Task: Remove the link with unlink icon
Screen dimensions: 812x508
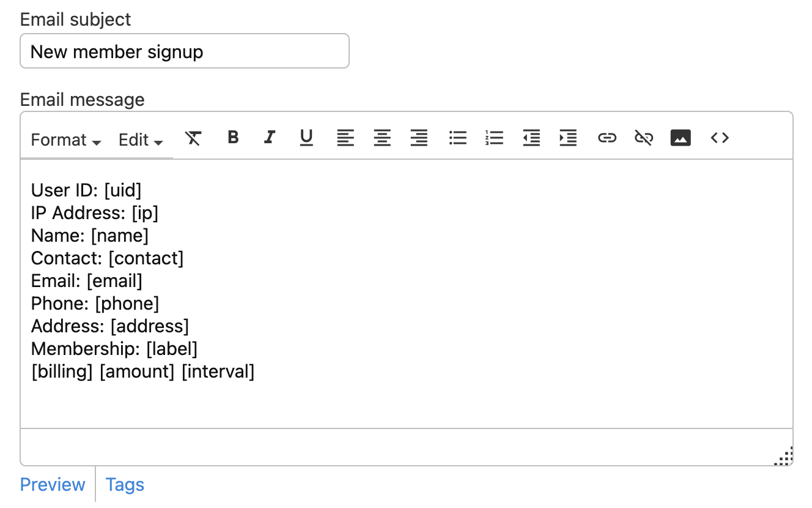Action: point(643,138)
